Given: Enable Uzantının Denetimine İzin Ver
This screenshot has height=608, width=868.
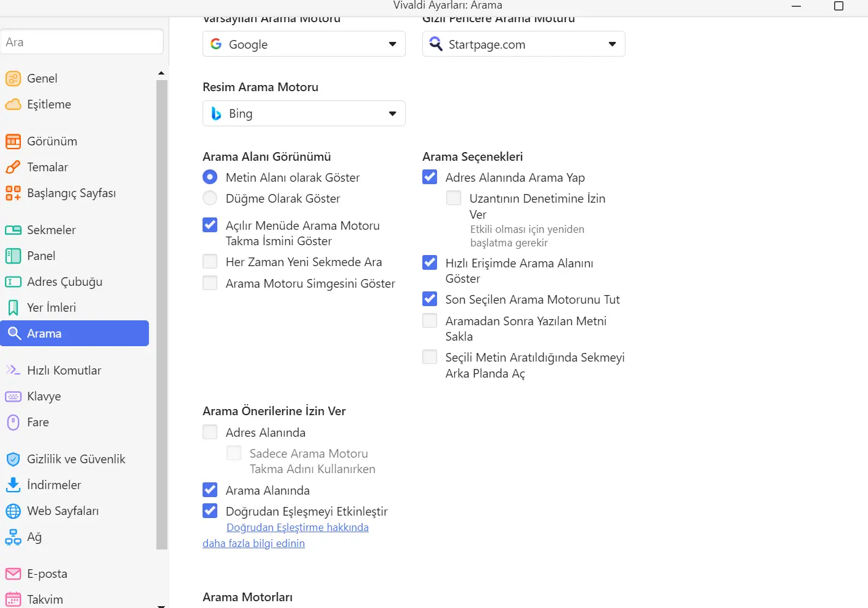Looking at the screenshot, I should point(454,198).
